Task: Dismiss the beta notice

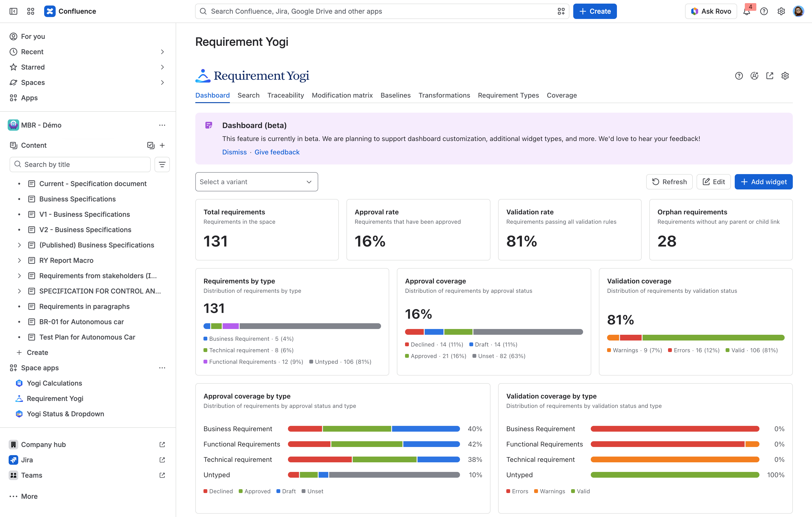Action: click(x=234, y=152)
